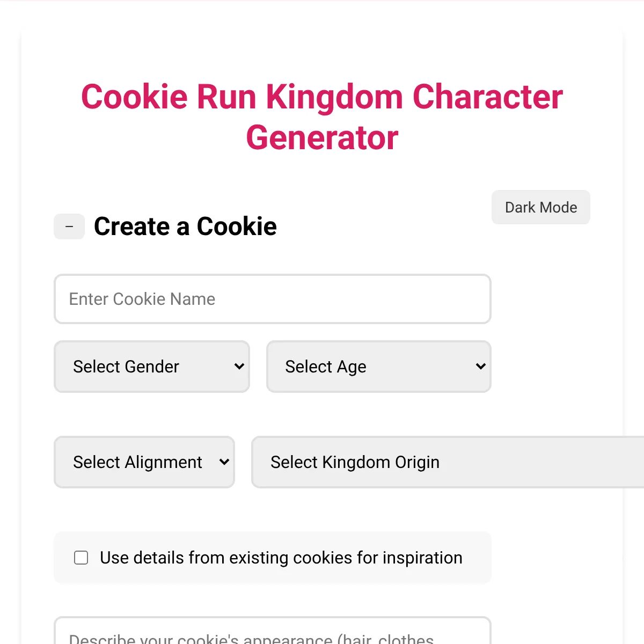Click the 'Use details from existing cookies' label

pyautogui.click(x=281, y=558)
